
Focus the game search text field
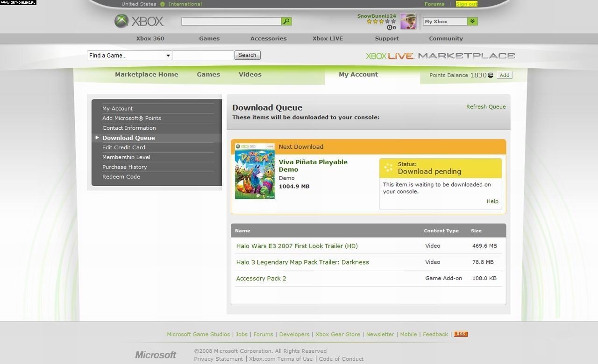point(203,56)
